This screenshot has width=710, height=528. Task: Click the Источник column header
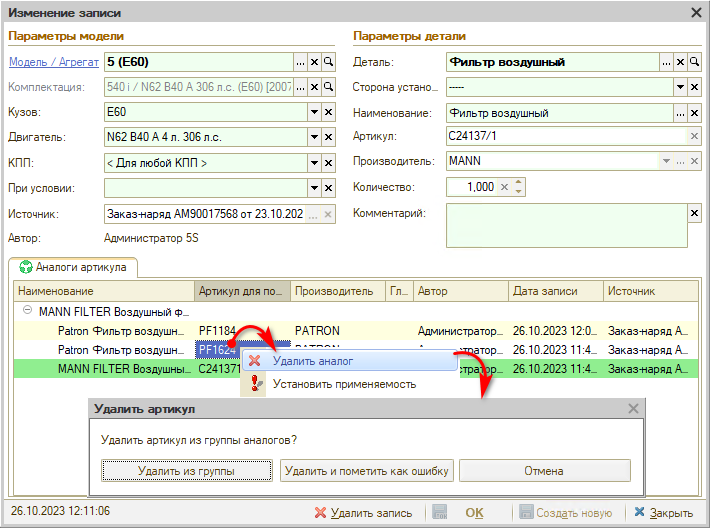click(650, 291)
